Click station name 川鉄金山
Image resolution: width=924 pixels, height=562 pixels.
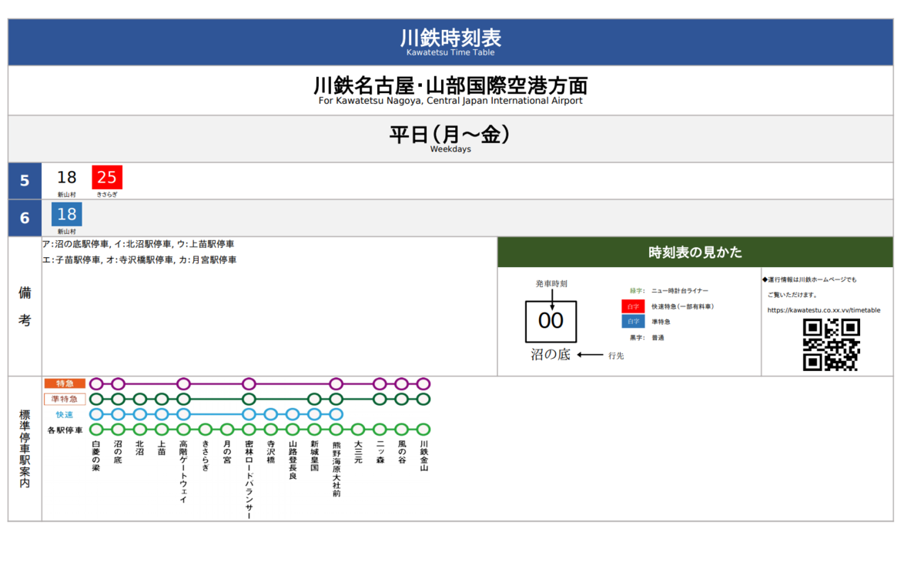point(423,456)
